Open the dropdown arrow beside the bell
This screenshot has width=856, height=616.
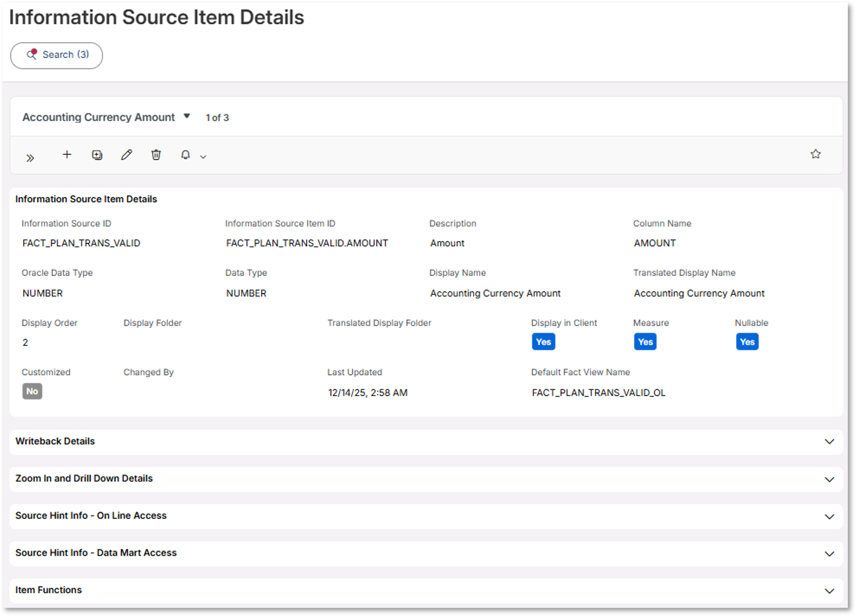[203, 157]
